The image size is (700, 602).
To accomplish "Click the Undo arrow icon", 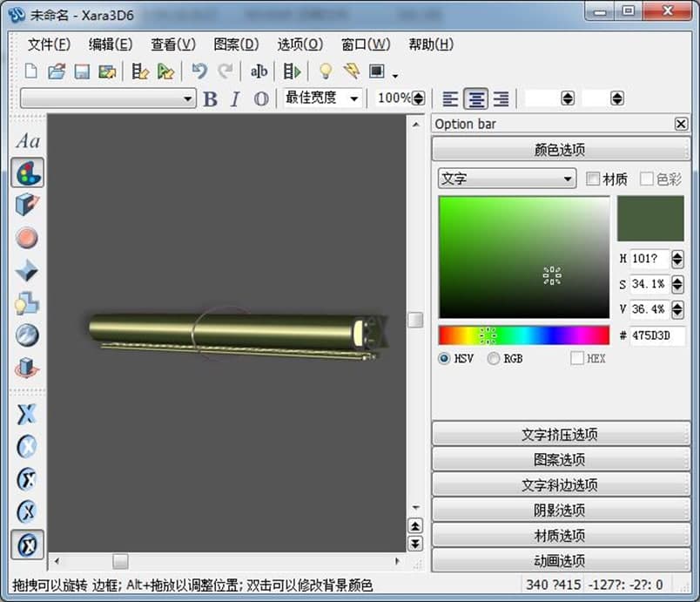I will point(199,71).
